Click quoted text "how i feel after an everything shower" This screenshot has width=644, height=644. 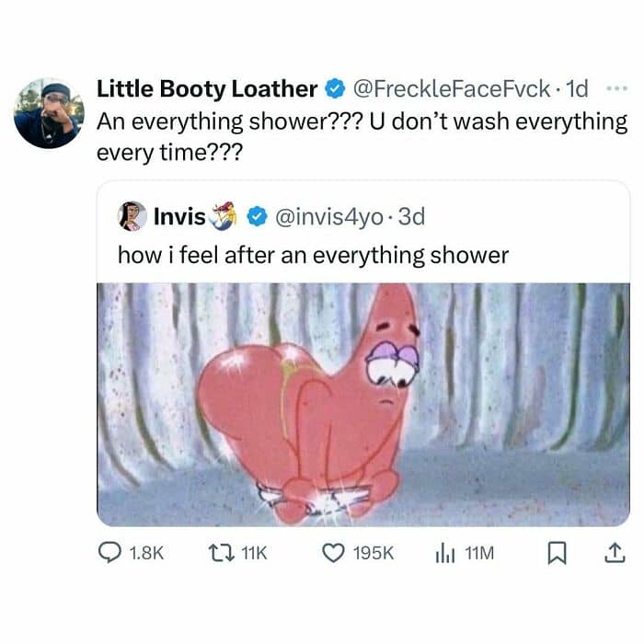click(x=313, y=255)
